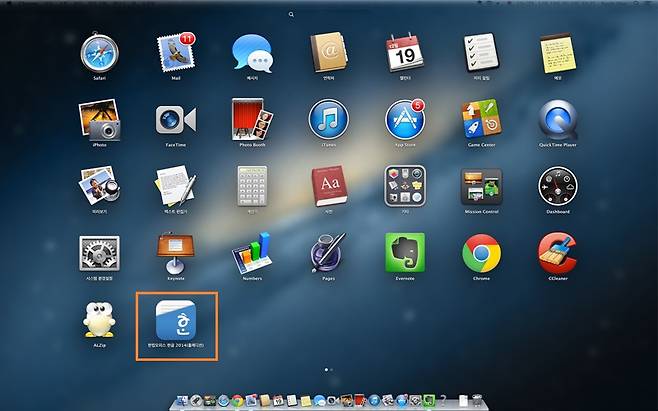Open Hancom Office Hangul 2014
Screen dimensions: 658x411
[x=176, y=320]
